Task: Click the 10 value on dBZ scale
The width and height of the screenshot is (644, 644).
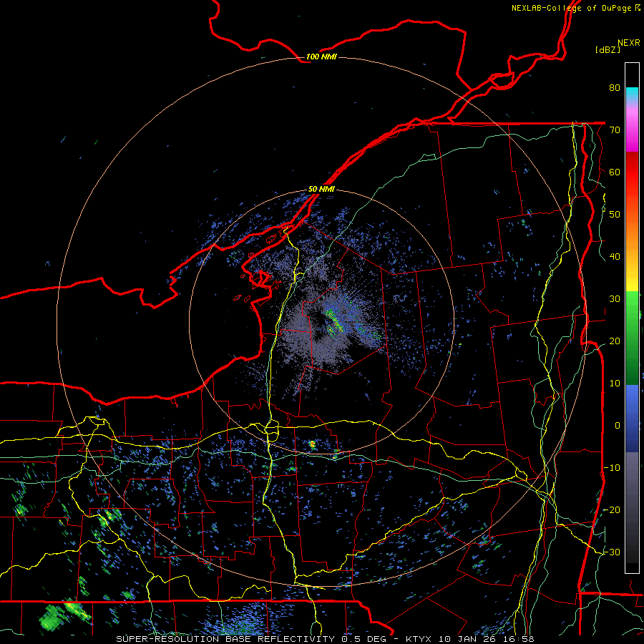Action: click(615, 384)
